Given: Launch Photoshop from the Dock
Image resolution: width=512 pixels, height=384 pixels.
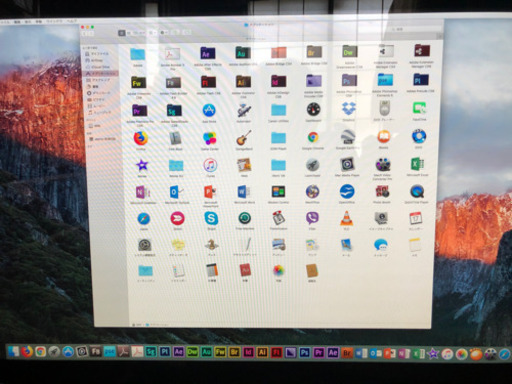Looking at the screenshot, I should (304, 353).
